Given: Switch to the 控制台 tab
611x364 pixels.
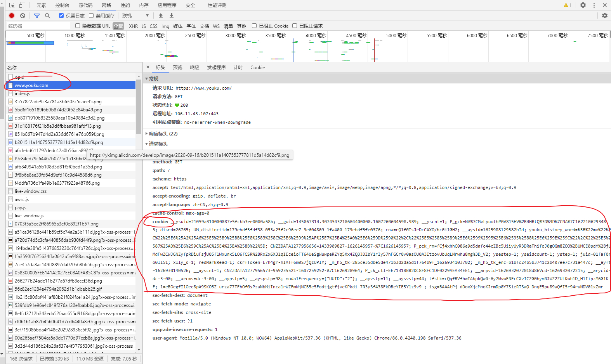Looking at the screenshot, I should point(62,5).
